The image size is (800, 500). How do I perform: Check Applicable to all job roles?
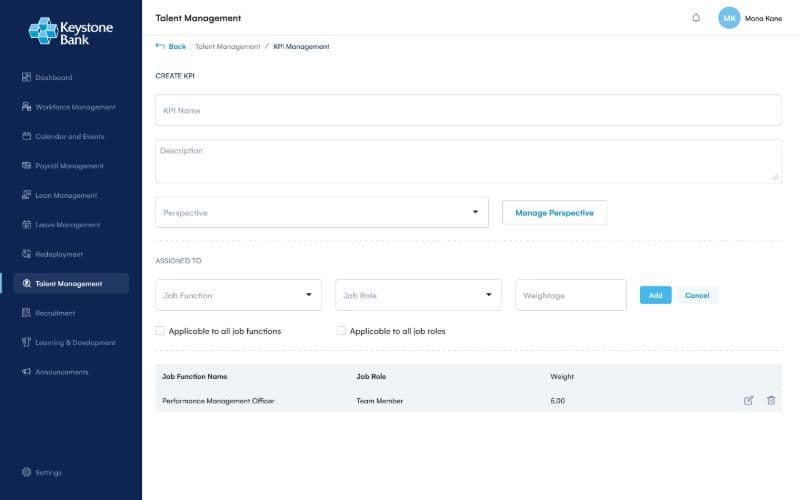(x=341, y=331)
